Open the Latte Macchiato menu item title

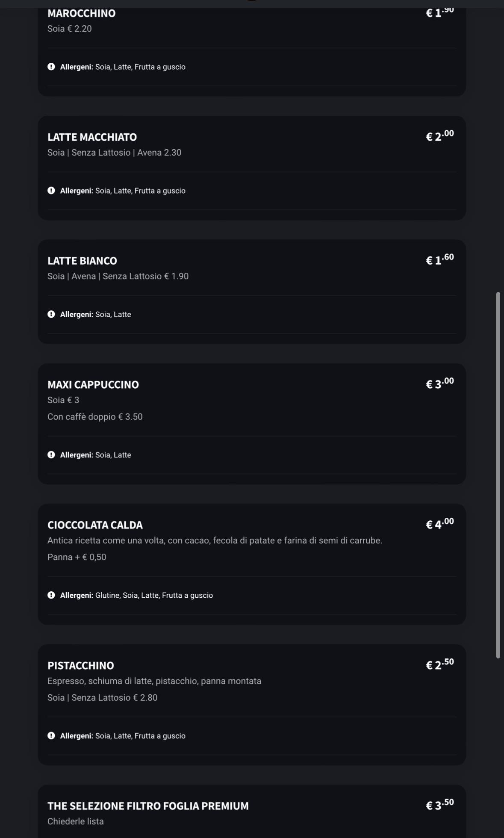pyautogui.click(x=92, y=137)
